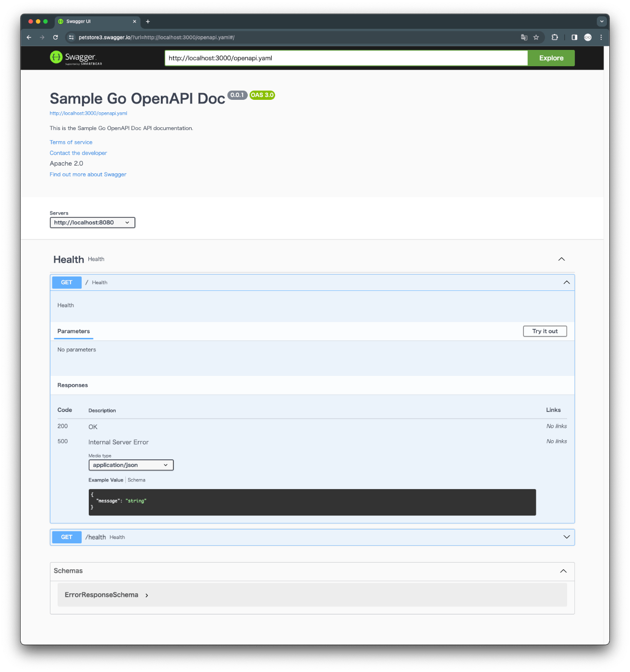Close the Swagger UI tab

(134, 22)
